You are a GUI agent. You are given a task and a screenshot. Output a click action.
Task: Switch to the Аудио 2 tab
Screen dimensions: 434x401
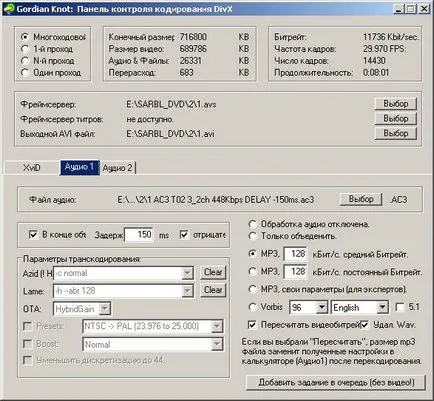117,168
